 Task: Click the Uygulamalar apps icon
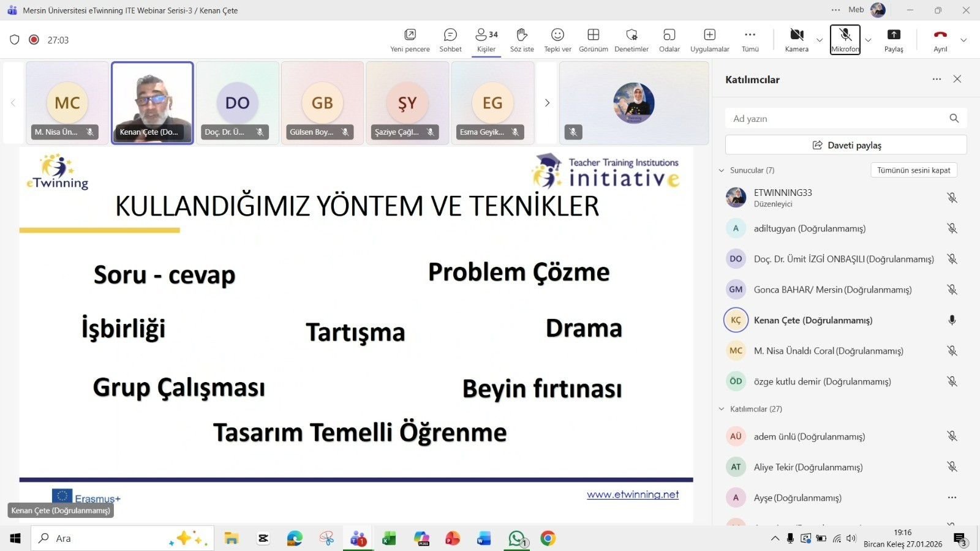coord(709,40)
